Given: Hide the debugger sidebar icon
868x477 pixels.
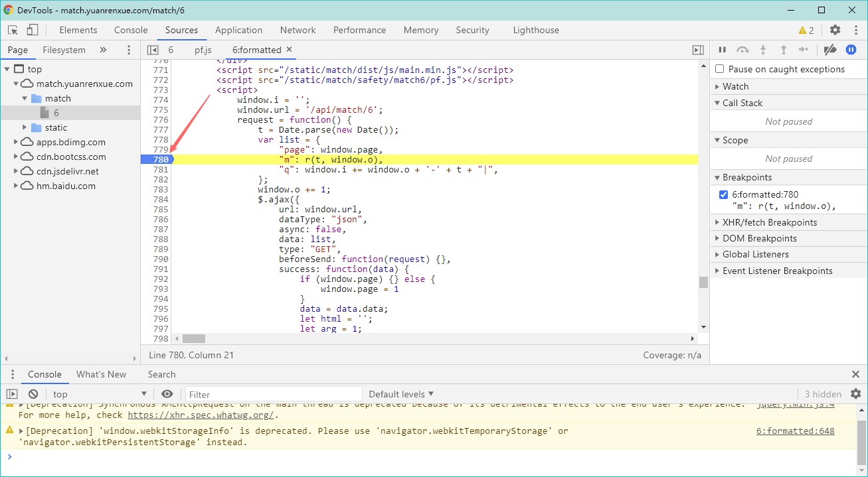Looking at the screenshot, I should click(698, 50).
